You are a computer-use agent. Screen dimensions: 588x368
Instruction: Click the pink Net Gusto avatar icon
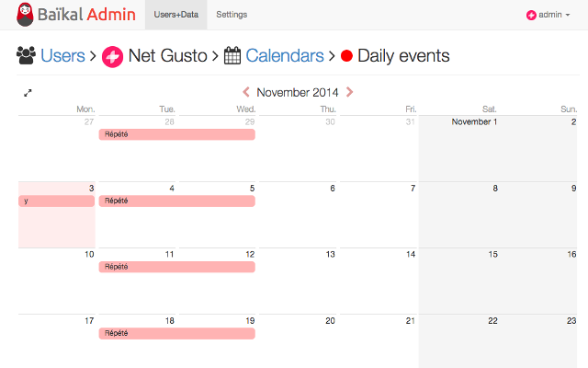point(112,57)
